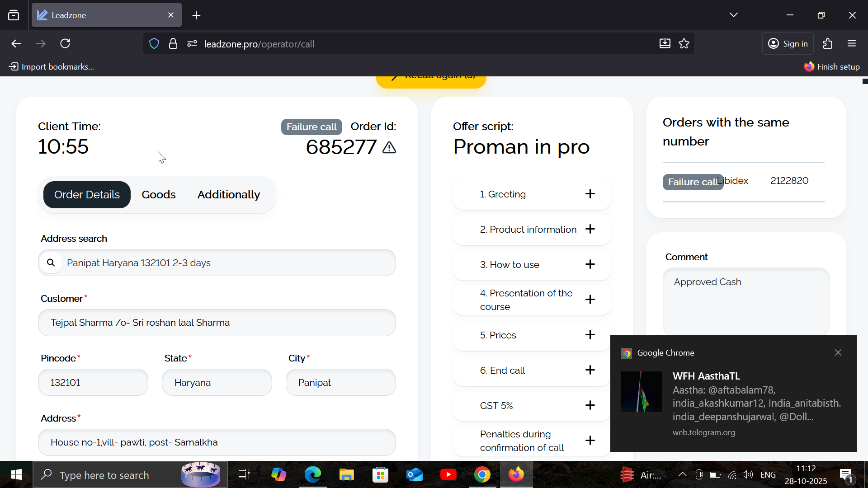Expand the 2. Product information section
Viewport: 868px width, 488px height.
pyautogui.click(x=590, y=229)
